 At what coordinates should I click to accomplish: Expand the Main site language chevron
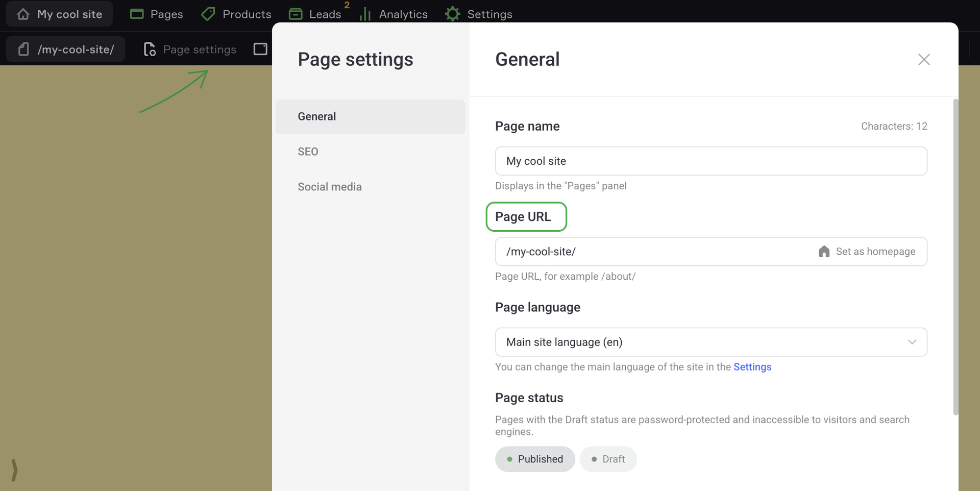(x=912, y=342)
